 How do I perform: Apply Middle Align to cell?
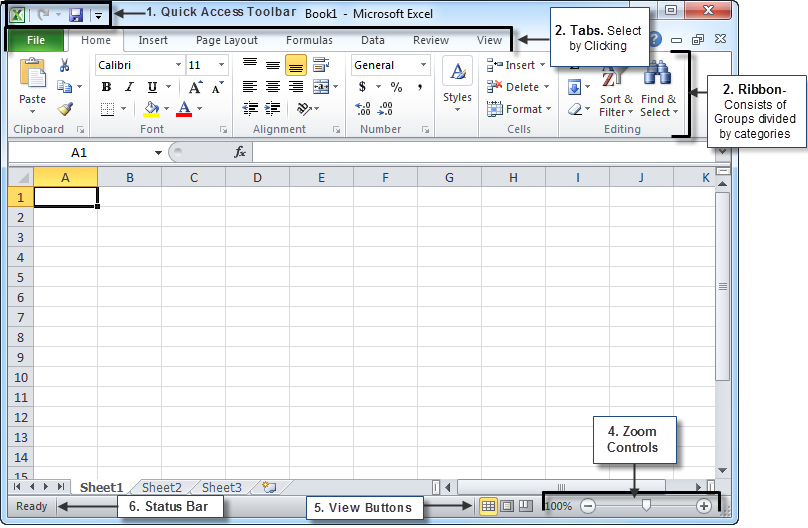[x=273, y=65]
